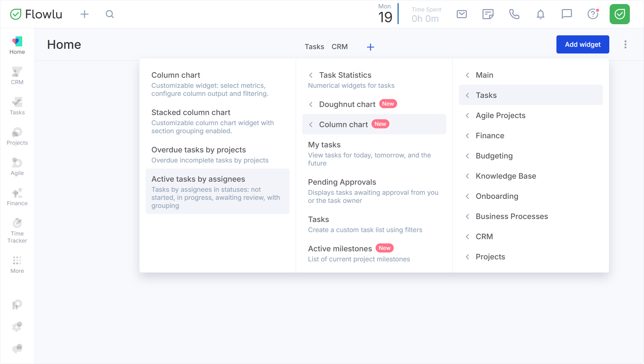Open the help question mark icon
The height and width of the screenshot is (364, 644).
point(593,14)
